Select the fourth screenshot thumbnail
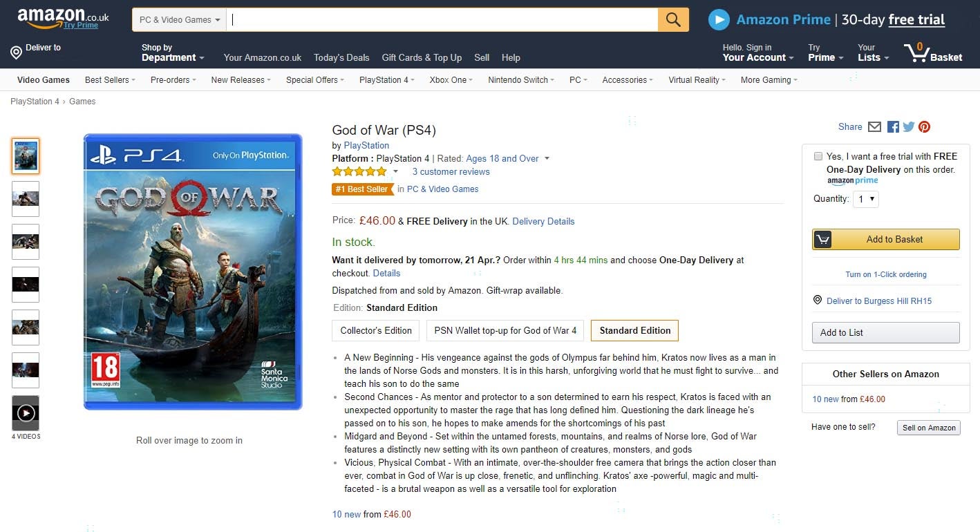The image size is (980, 532). [26, 285]
